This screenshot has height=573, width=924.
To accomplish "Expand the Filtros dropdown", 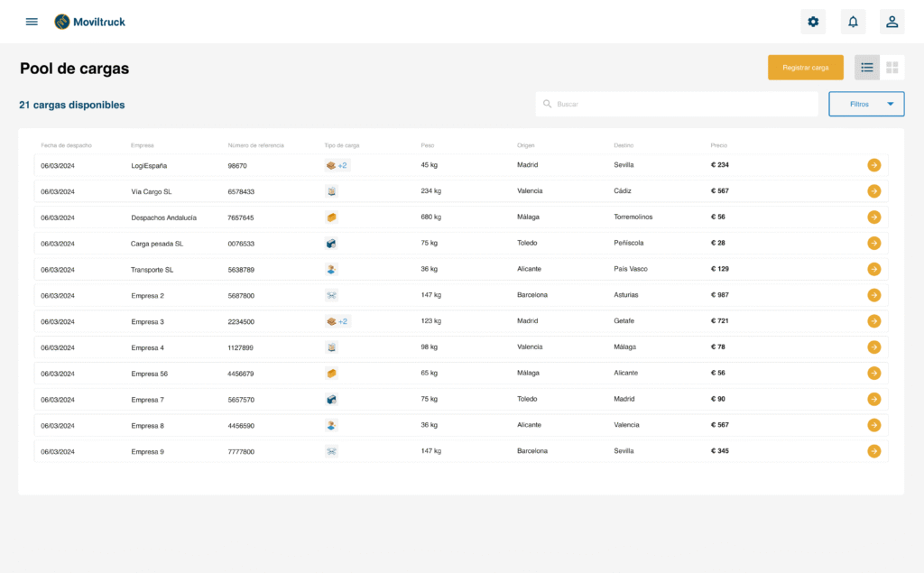I will point(866,104).
